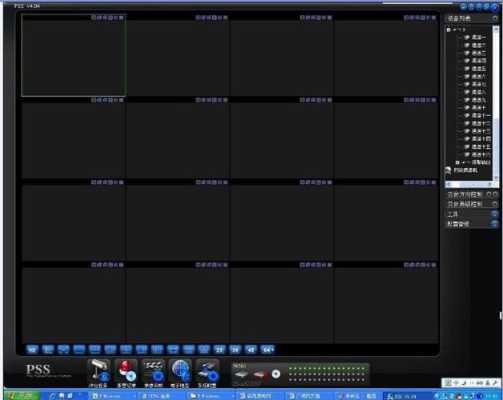The width and height of the screenshot is (503, 400).
Task: Select the first (leftmost) blue split-layout button
Action: [x=32, y=349]
